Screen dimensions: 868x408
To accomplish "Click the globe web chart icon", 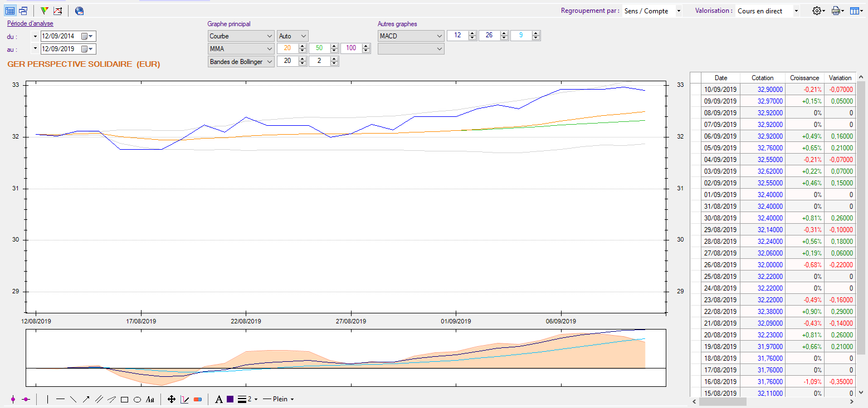I will (79, 11).
